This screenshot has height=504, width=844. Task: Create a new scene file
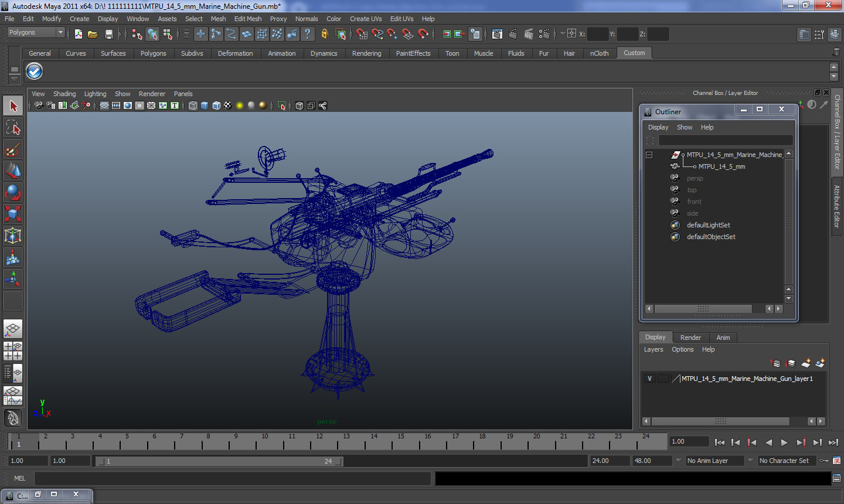(79, 35)
